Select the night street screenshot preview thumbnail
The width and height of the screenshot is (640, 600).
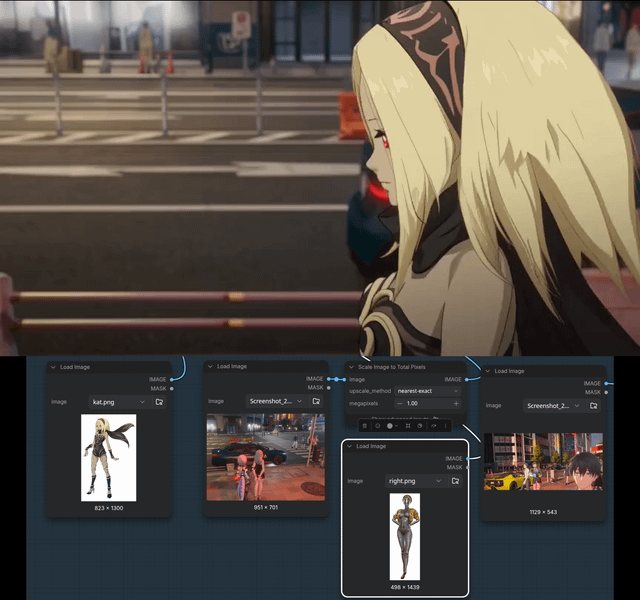(266, 457)
